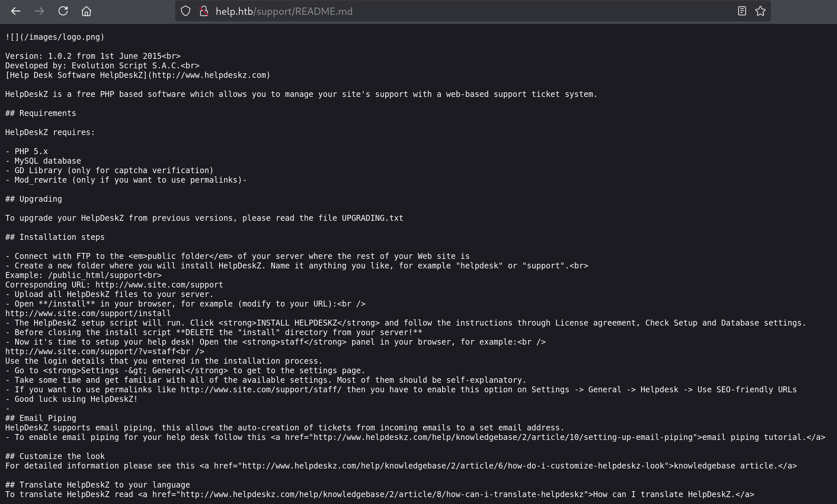Viewport: 837px width, 504px height.
Task: Click 'Good luck using HelpDeskZ!' line
Action: tap(71, 399)
